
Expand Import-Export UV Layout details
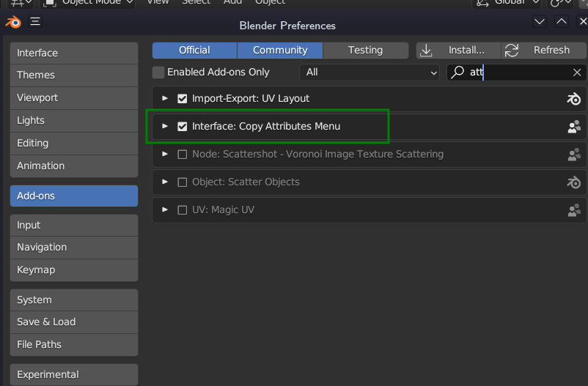point(165,98)
